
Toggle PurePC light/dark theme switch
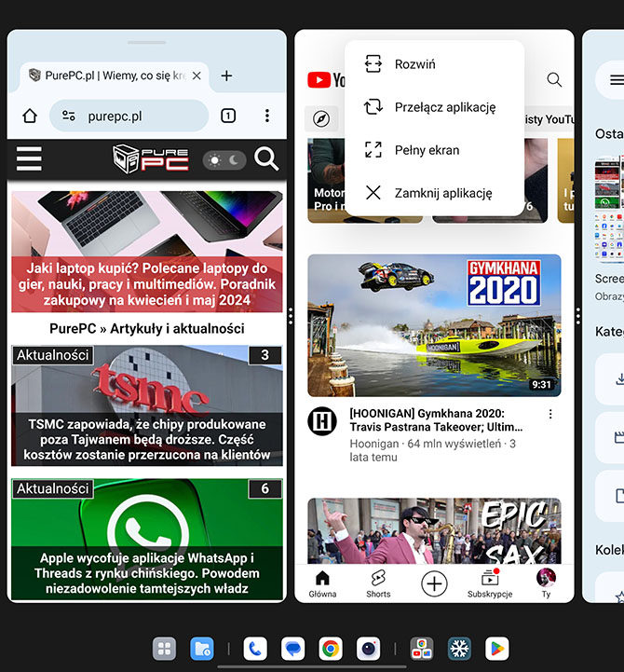(224, 160)
